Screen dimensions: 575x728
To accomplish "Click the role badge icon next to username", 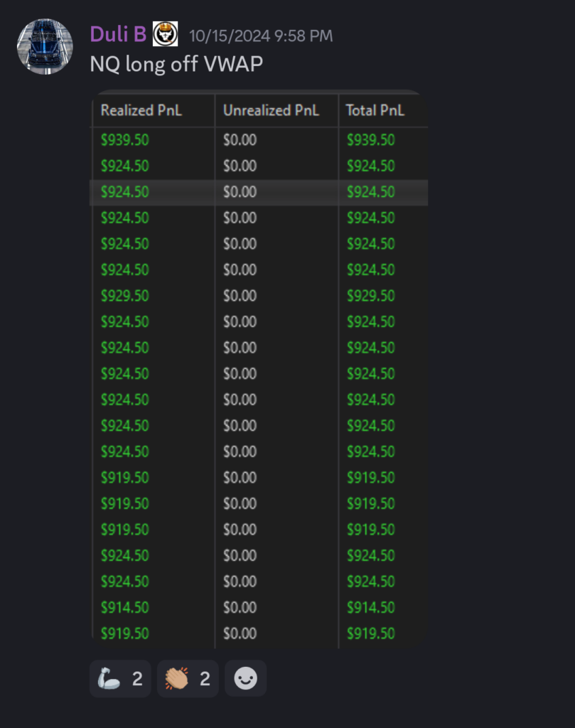I will (165, 33).
